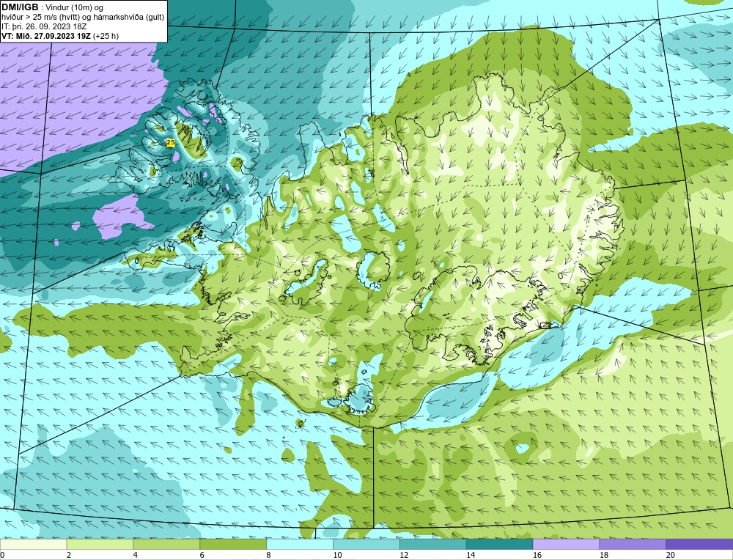The width and height of the screenshot is (733, 560).
Task: Click the initial time 'IT: þri. 26. 09. 2023 18Z'
Action: click(44, 26)
